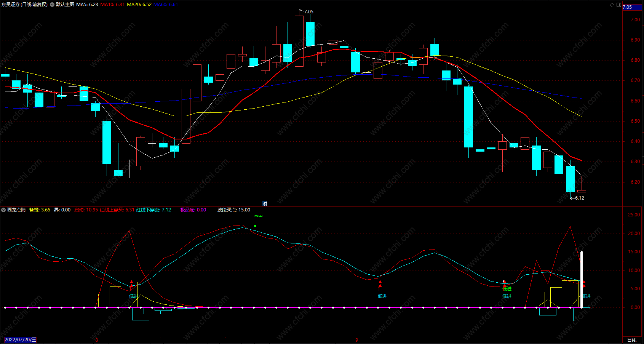Click the 财 finance marker icon
The width and height of the screenshot is (644, 344).
click(265, 204)
